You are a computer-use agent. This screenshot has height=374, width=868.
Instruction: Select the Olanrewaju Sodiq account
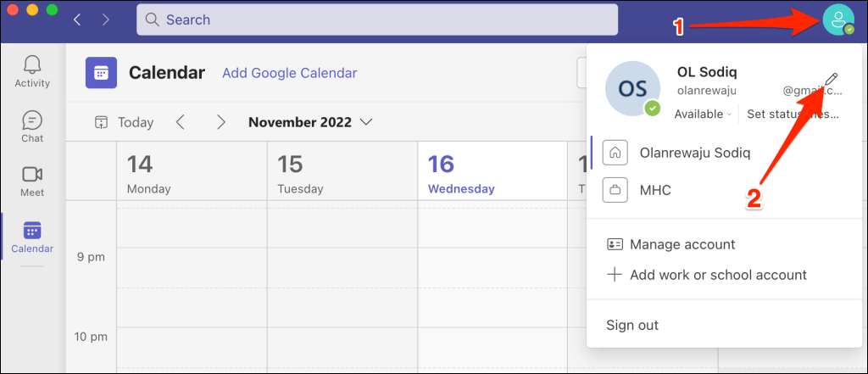tap(695, 153)
